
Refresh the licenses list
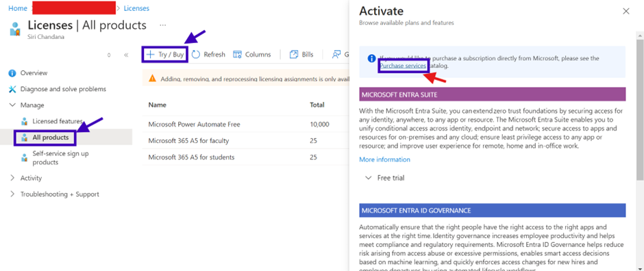pos(208,55)
